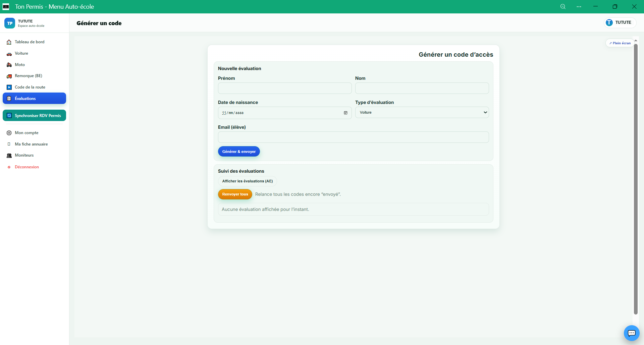Click the Date de naissance field
This screenshot has width=644, height=345.
(x=285, y=113)
